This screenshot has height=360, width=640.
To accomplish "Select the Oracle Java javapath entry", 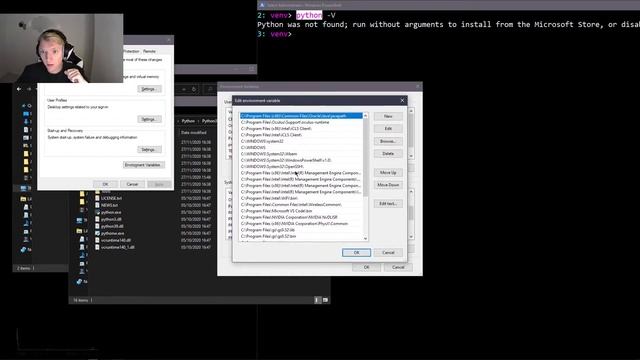I will pyautogui.click(x=301, y=116).
